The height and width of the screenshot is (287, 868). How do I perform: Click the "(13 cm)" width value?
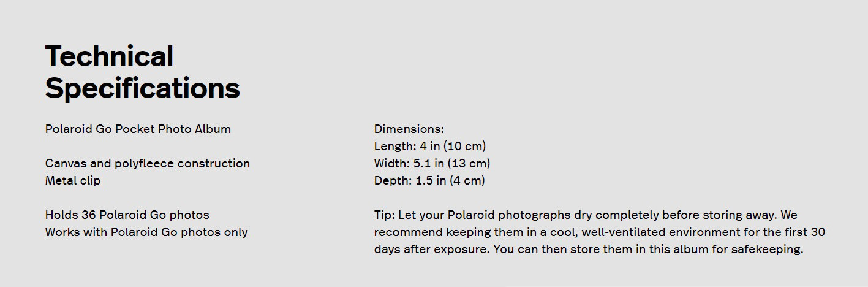click(469, 164)
